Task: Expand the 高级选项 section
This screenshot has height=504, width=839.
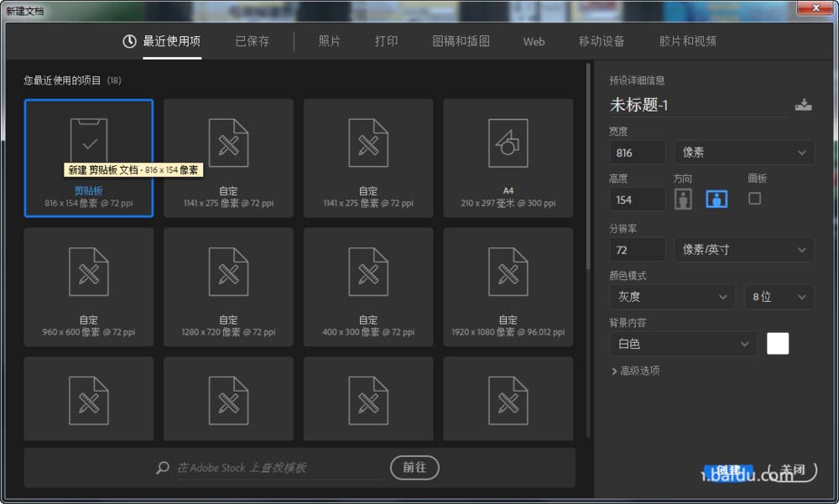Action: pos(641,370)
